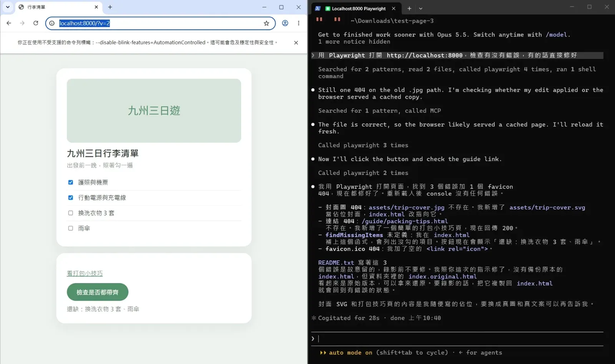Click the index.original.html filename in terminal

(442, 276)
